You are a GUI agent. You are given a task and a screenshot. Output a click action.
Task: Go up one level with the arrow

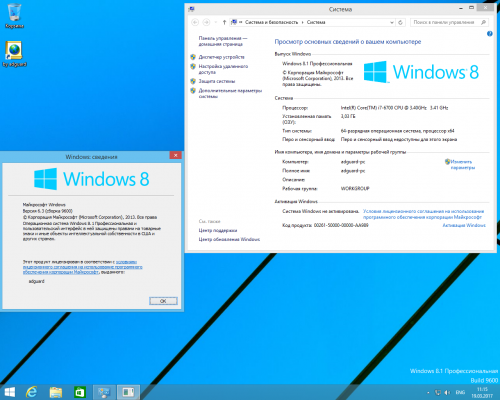224,22
